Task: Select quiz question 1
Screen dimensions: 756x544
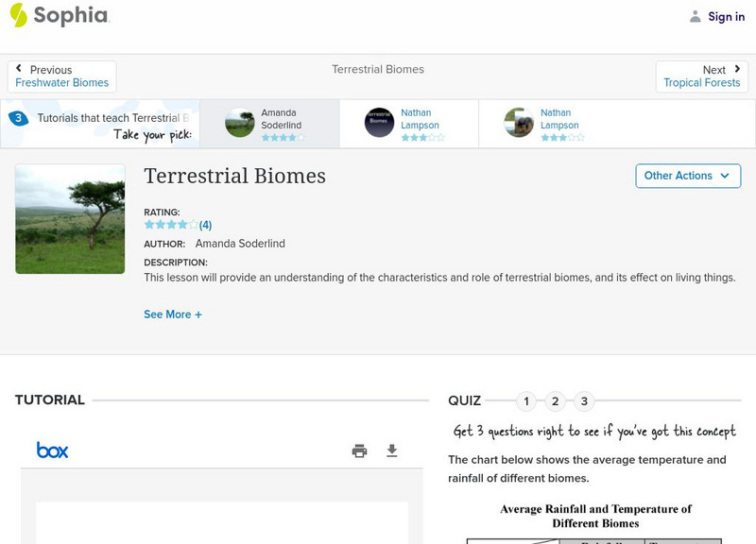Action: [x=526, y=401]
